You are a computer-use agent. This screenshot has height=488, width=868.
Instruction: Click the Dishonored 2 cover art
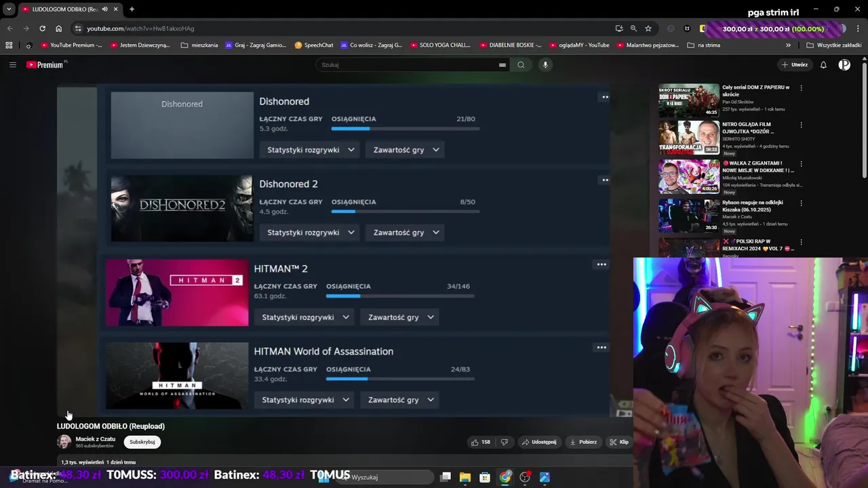[182, 208]
